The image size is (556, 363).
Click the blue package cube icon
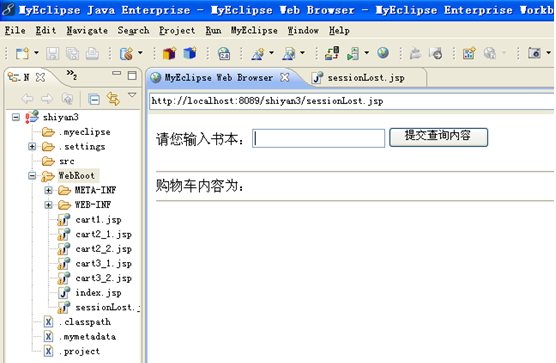coord(190,54)
